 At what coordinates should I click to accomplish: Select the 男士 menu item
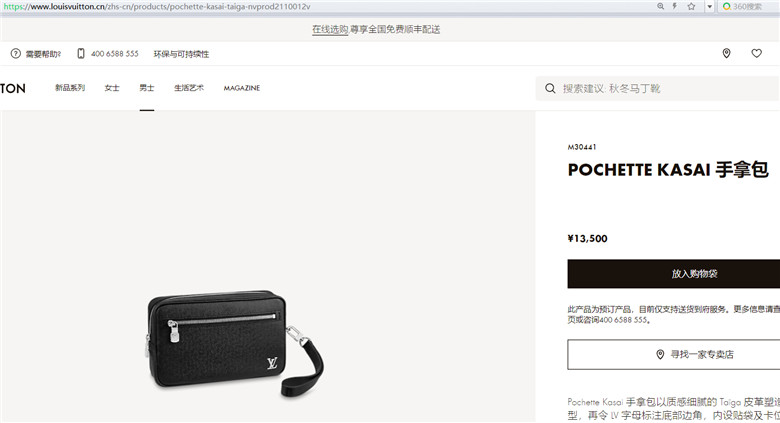(x=147, y=88)
